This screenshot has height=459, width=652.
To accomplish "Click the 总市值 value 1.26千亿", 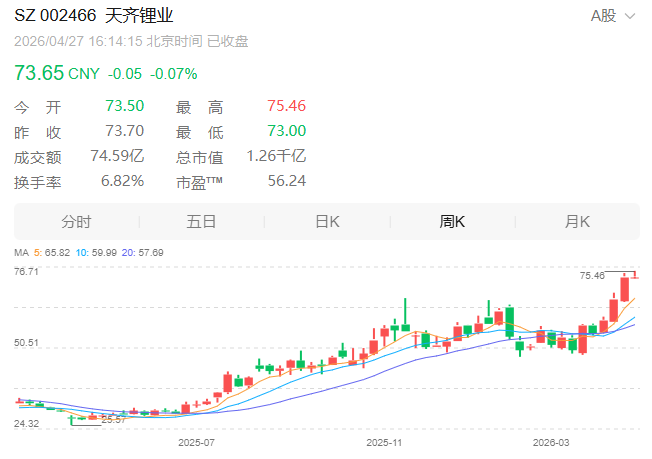I will (x=276, y=156).
